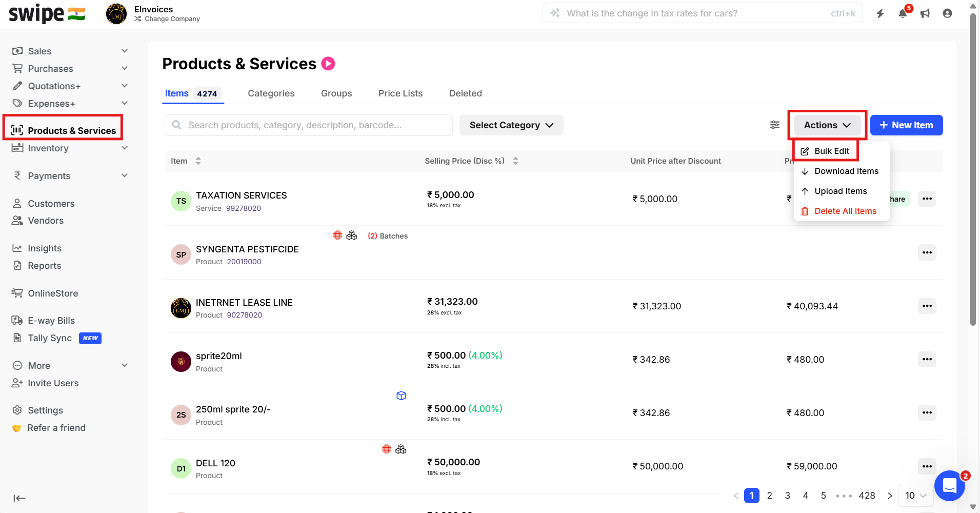
Task: Click the notifications bell icon
Action: [903, 14]
